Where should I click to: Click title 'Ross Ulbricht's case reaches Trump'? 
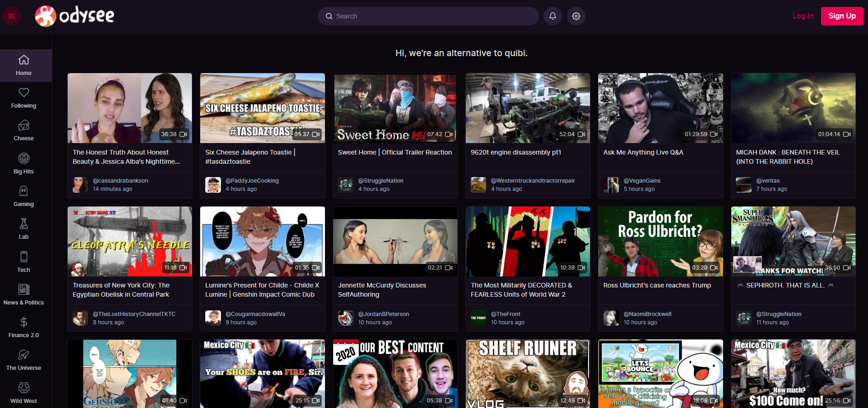click(657, 285)
